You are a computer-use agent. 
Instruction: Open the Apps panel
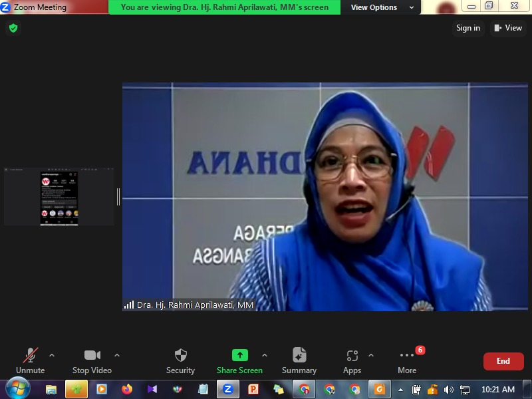(x=352, y=360)
